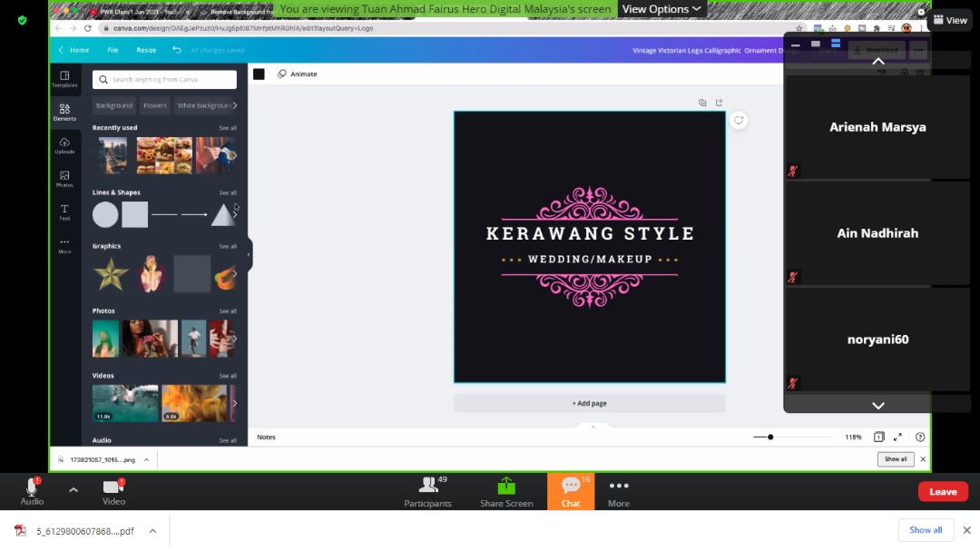Click the red Leave meeting button
Viewport: 980px width, 551px height.
[943, 491]
